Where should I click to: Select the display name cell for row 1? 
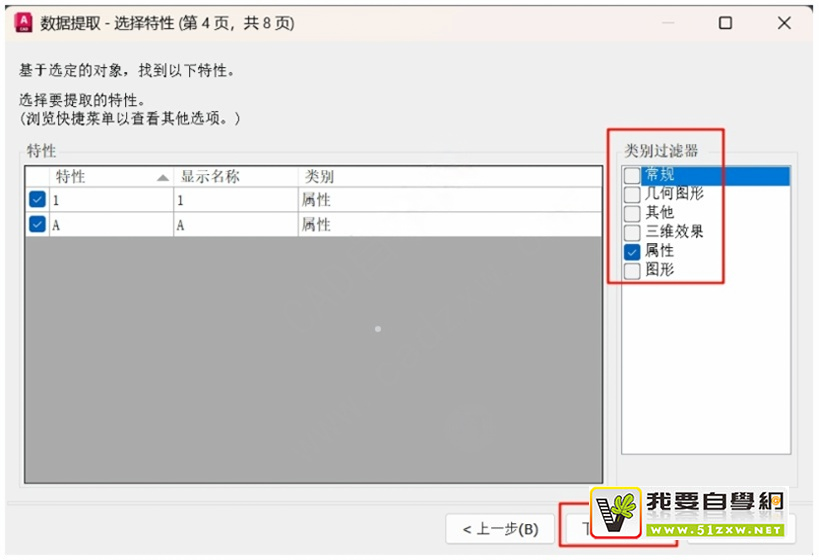tap(235, 200)
